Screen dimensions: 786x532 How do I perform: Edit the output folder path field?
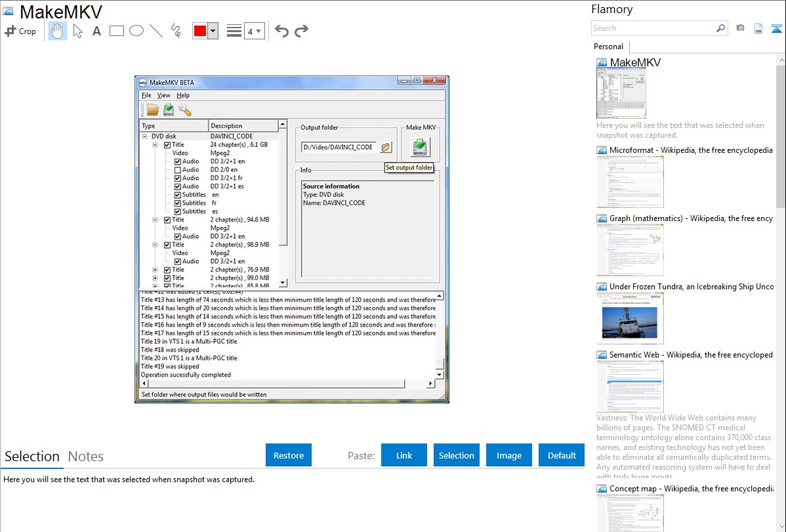coord(339,148)
